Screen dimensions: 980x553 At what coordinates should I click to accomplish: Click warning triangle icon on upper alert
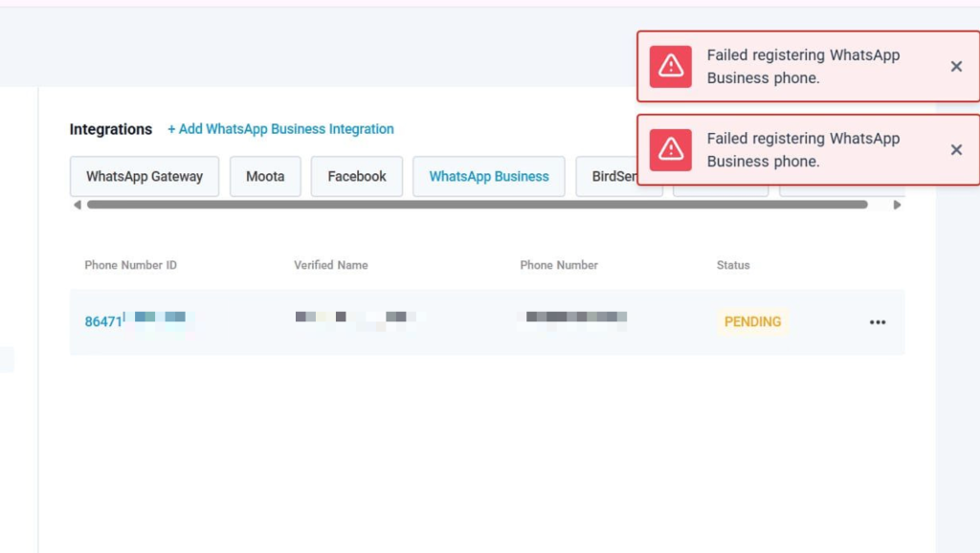[671, 67]
